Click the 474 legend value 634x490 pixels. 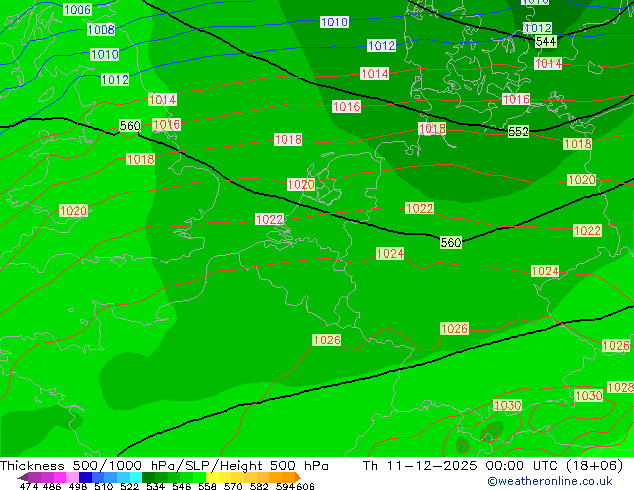(x=29, y=486)
